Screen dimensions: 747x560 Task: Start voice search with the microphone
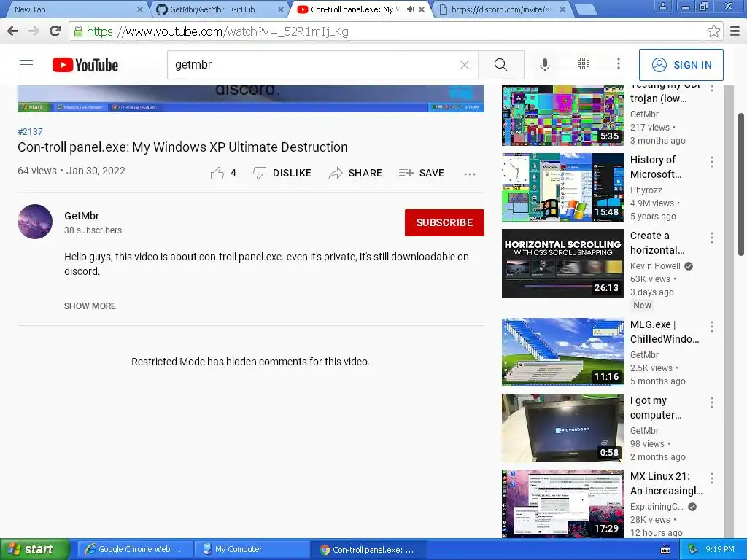[x=545, y=65]
